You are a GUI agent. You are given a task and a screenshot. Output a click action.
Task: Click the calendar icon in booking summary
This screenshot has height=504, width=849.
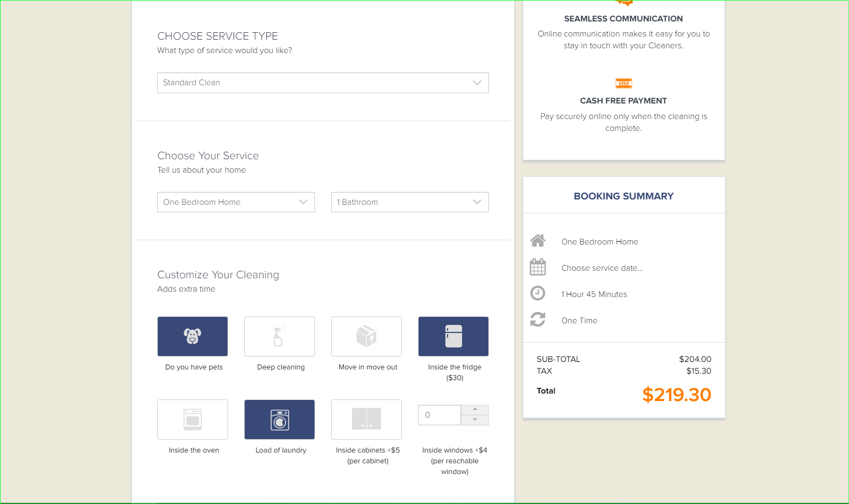[x=538, y=267]
